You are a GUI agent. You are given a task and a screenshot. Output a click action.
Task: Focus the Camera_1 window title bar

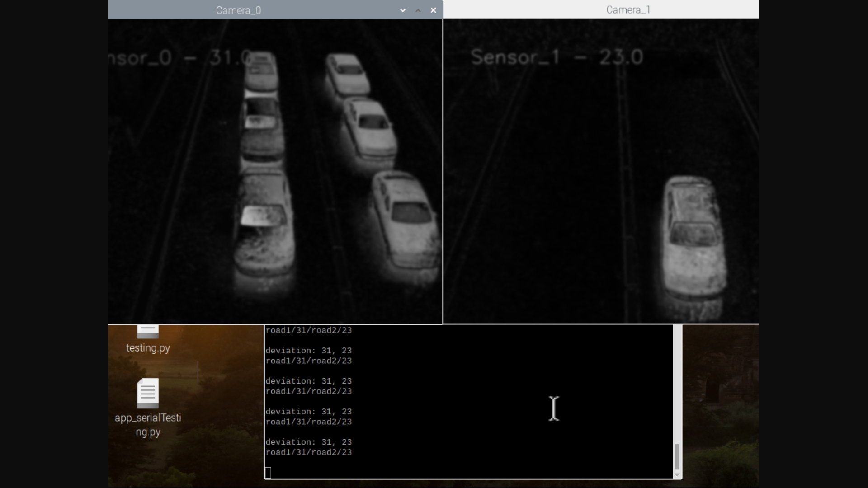[x=628, y=9]
